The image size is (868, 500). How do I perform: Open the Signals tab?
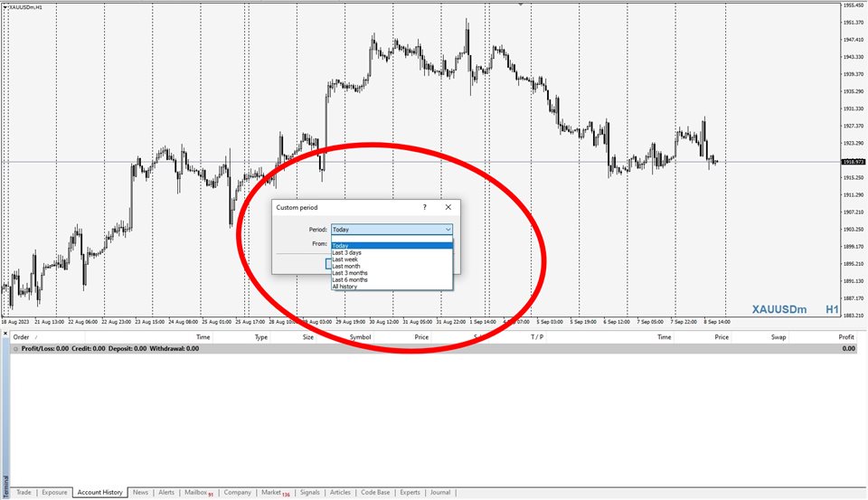310,492
